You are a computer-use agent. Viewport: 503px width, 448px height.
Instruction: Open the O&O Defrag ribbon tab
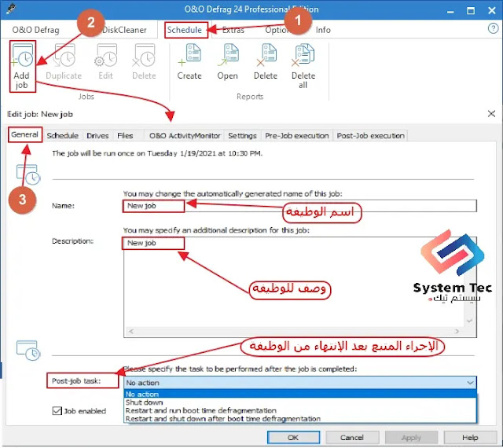coord(35,30)
